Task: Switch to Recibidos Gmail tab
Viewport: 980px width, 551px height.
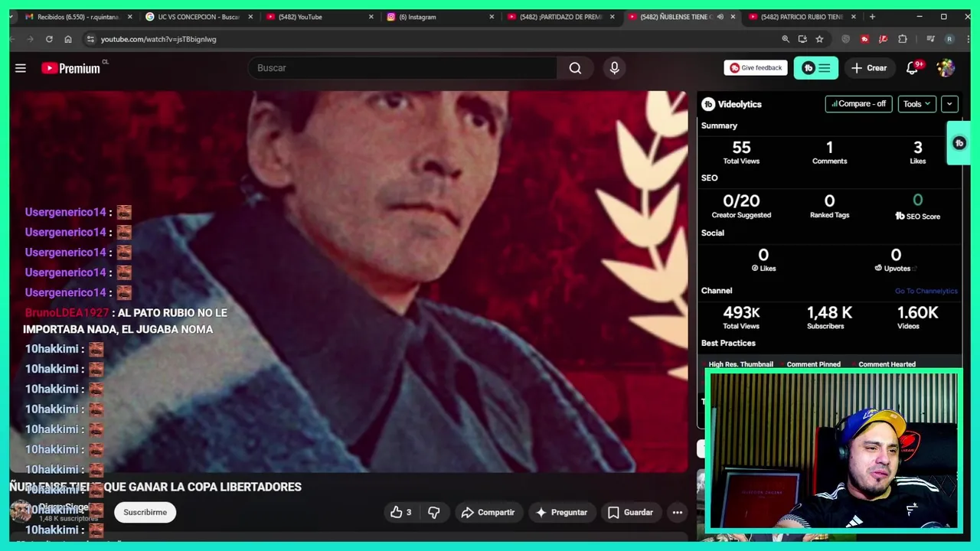Action: (77, 17)
